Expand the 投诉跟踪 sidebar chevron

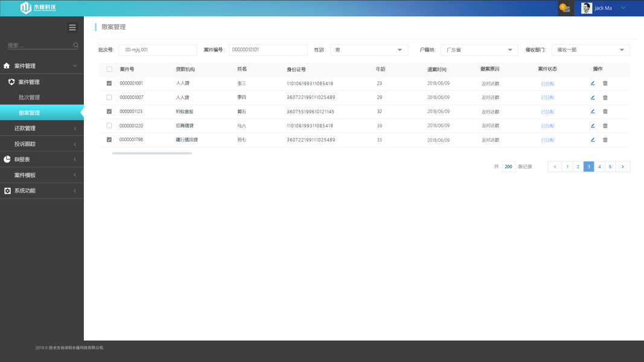75,144
